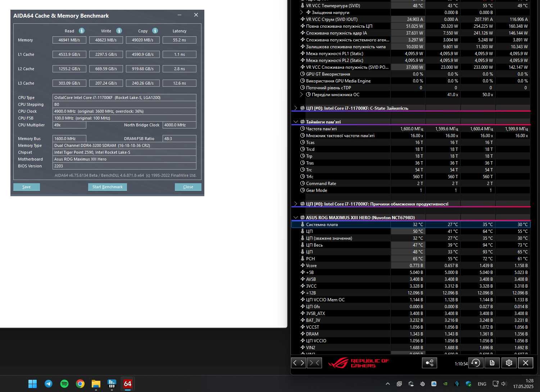The image size is (540, 392).
Task: Select the Trfc timing row
Action: 410,176
